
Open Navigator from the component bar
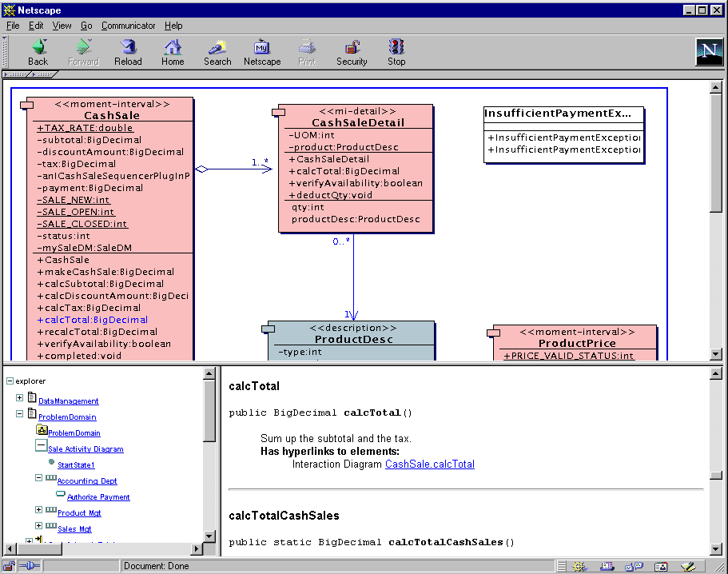(x=581, y=566)
